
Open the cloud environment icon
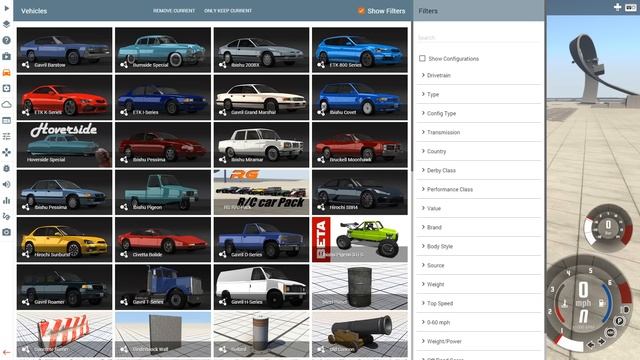(7, 104)
